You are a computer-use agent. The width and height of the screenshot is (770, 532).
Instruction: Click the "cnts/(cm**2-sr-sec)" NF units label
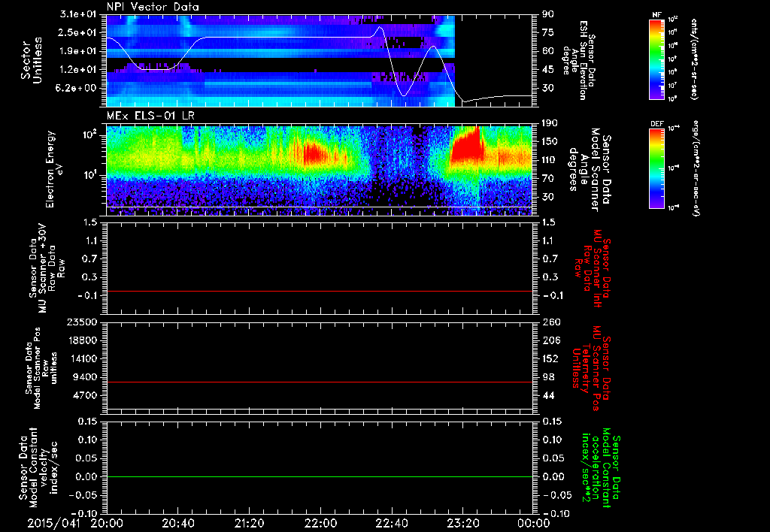pyautogui.click(x=694, y=59)
